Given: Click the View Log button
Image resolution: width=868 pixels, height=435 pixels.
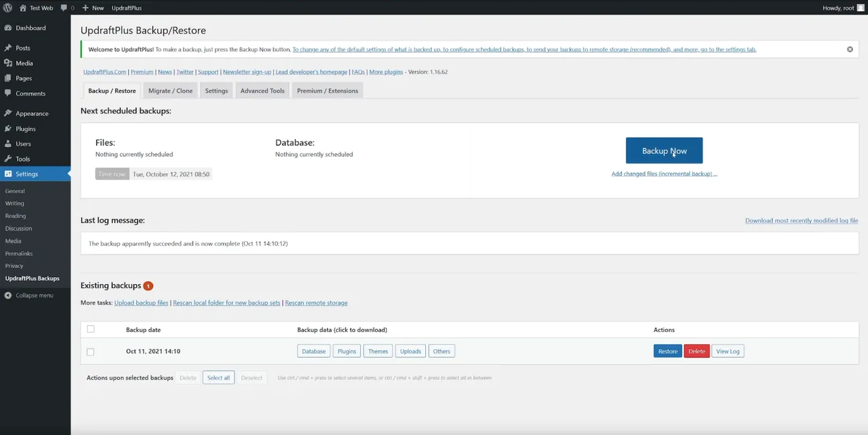Looking at the screenshot, I should click(728, 351).
